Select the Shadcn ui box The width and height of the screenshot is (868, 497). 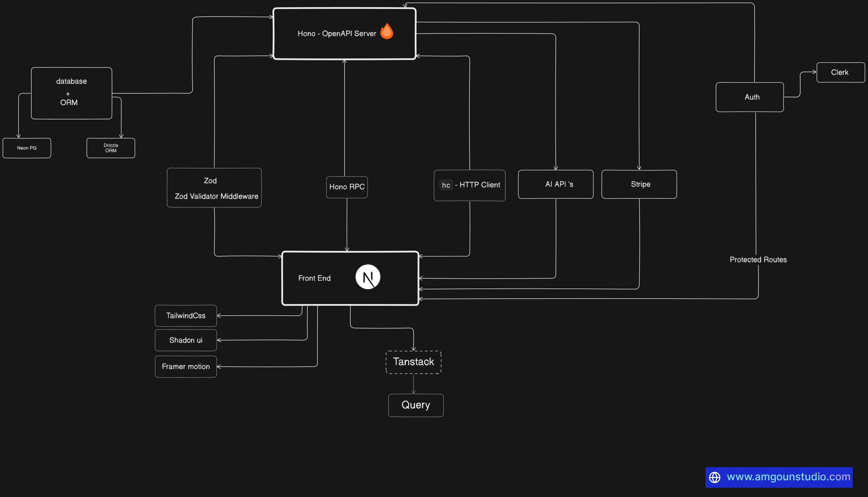coord(185,340)
